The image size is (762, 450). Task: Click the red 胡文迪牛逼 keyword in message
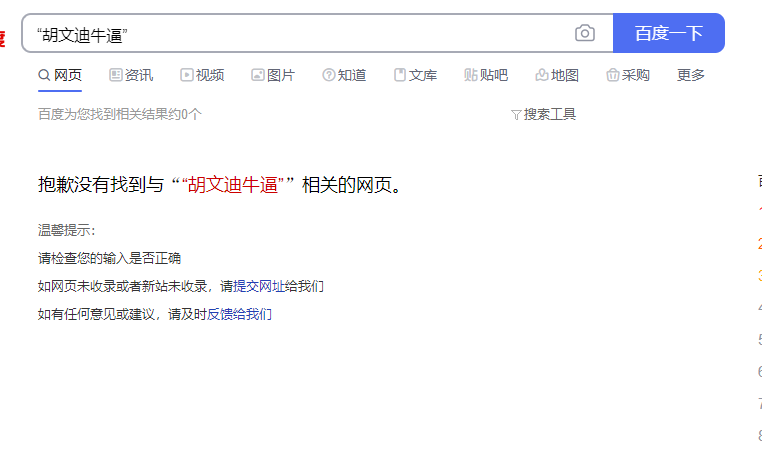click(233, 185)
